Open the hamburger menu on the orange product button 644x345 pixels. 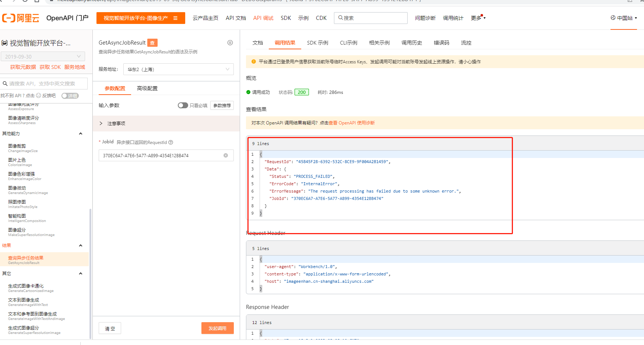click(x=175, y=18)
